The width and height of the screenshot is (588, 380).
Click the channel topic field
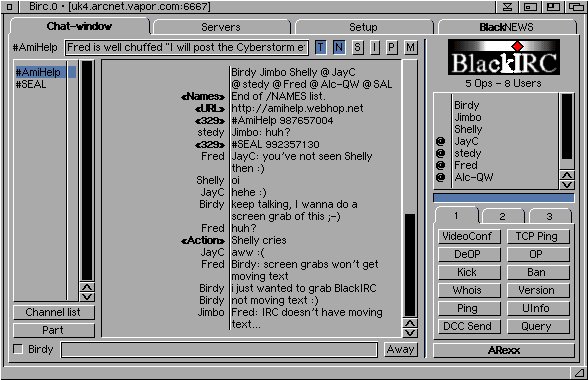tap(187, 47)
